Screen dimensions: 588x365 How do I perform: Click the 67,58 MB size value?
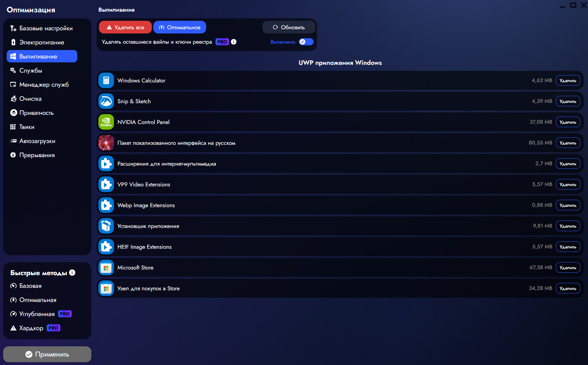[x=541, y=267]
